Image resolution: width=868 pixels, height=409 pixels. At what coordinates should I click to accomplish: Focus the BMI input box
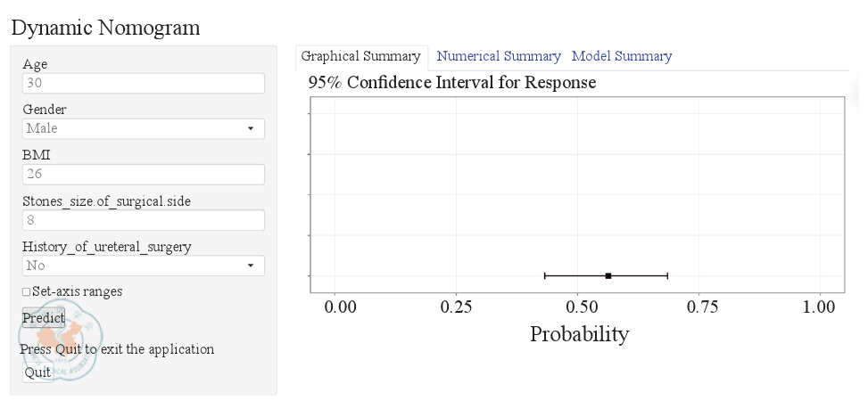[x=143, y=175]
